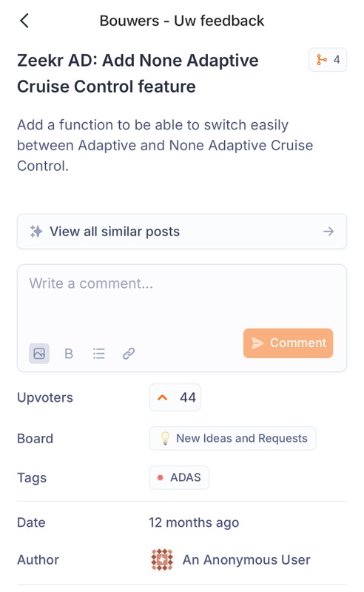
Task: Click the 12 months ago date
Action: tap(194, 522)
